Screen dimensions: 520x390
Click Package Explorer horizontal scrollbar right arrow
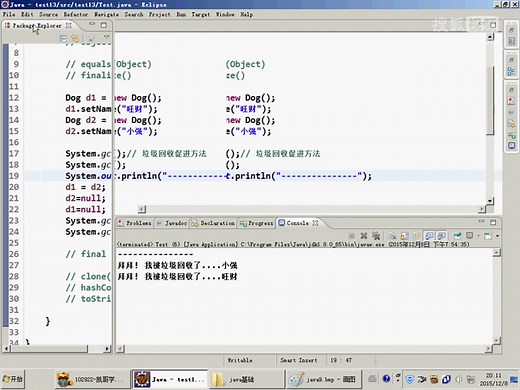coord(107,349)
